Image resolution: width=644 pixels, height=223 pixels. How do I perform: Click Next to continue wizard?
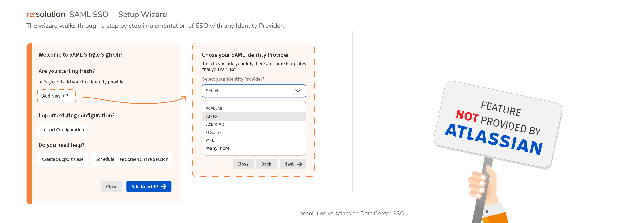tap(293, 164)
